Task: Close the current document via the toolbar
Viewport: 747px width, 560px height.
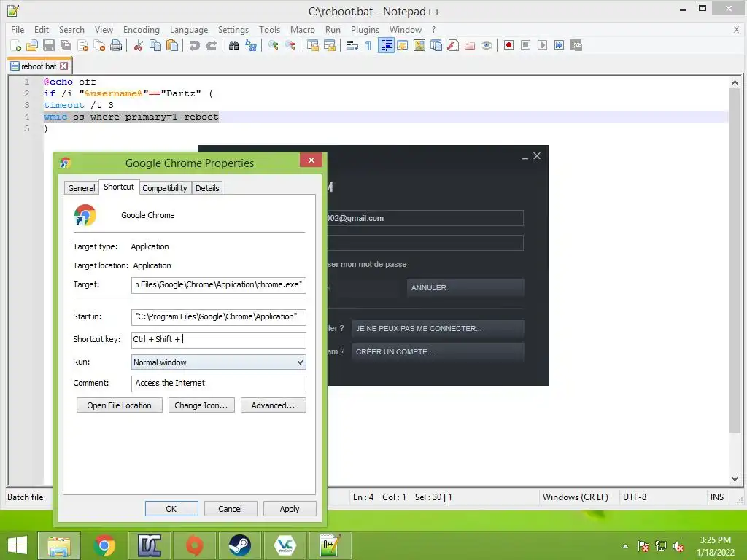Action: pyautogui.click(x=82, y=45)
